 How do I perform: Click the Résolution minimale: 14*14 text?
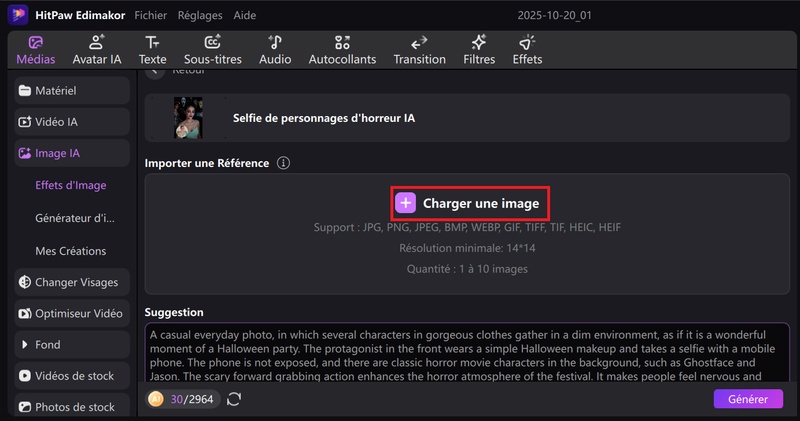pos(467,248)
